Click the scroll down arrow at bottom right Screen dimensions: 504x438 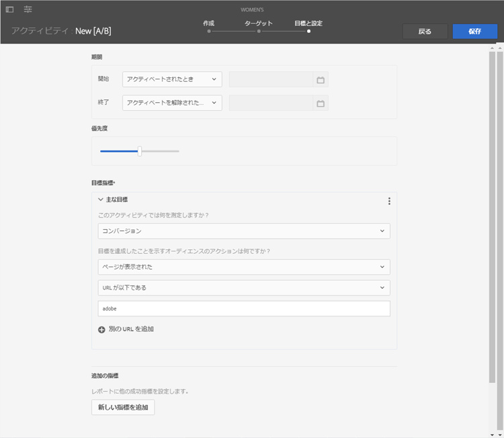[x=500, y=435]
